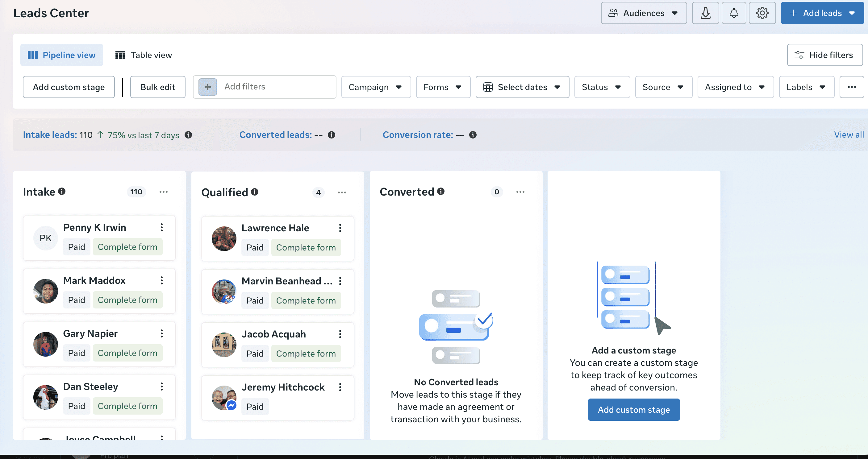Click the plus icon in Add filters
Viewport: 868px width, 459px height.
(x=207, y=87)
